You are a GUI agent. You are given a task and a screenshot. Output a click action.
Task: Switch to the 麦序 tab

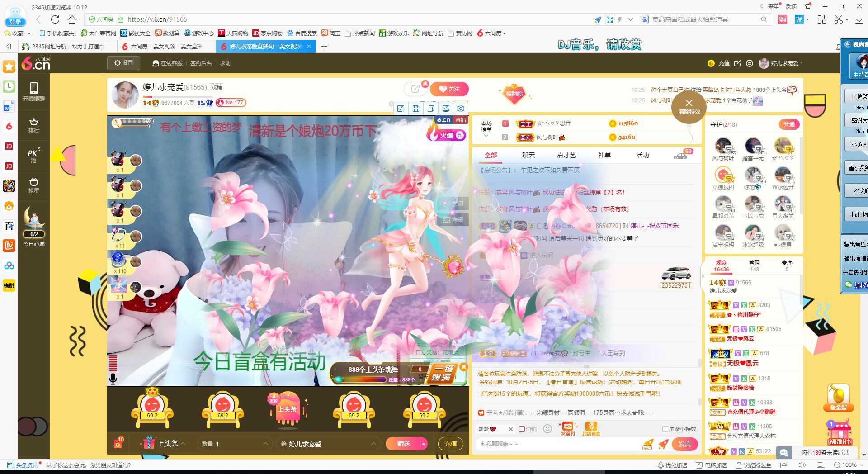tap(787, 266)
